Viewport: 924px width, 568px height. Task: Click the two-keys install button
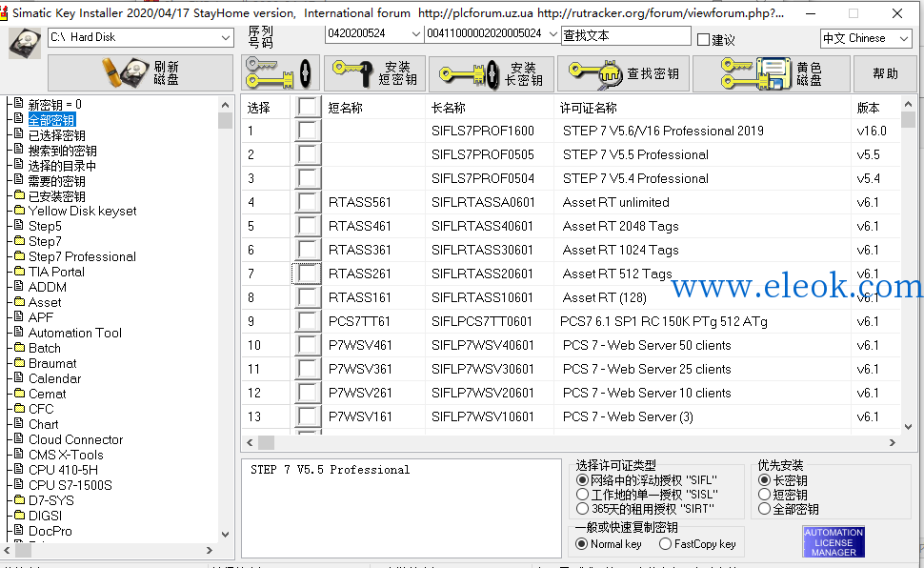pos(280,73)
